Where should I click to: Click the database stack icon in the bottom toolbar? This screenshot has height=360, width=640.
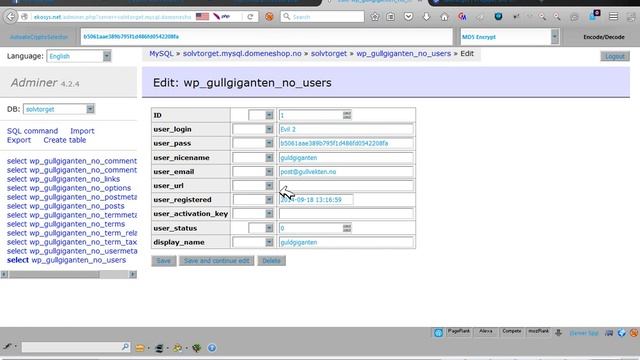coord(159,348)
